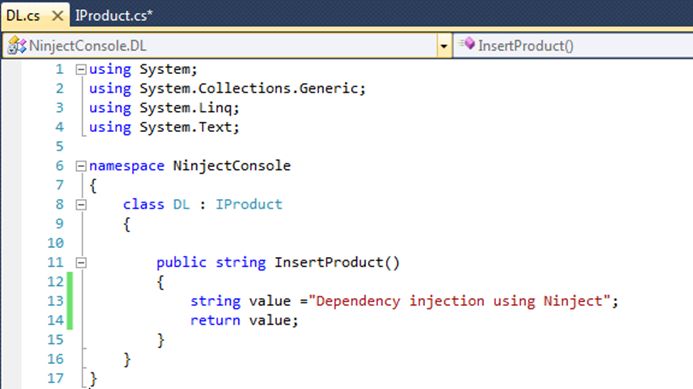The width and height of the screenshot is (693, 389).
Task: Click the InsertProduct() method icon
Action: [x=467, y=44]
